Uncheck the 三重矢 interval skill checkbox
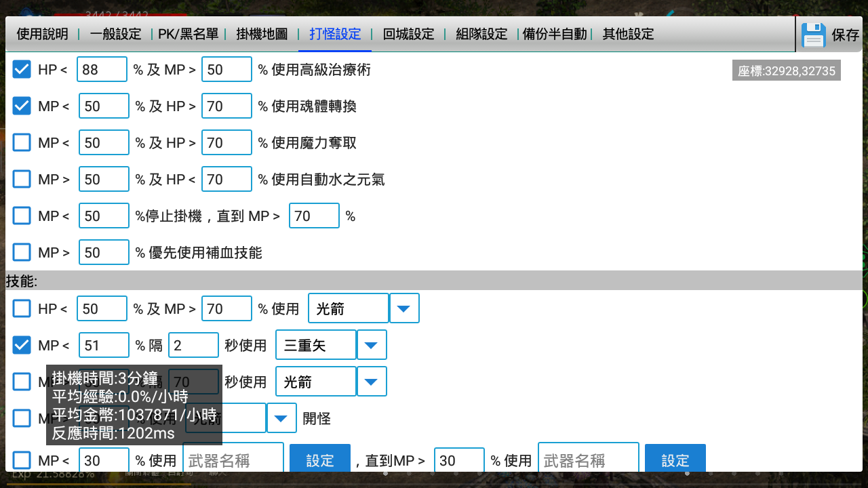Screen dimensions: 868x488 (22, 345)
